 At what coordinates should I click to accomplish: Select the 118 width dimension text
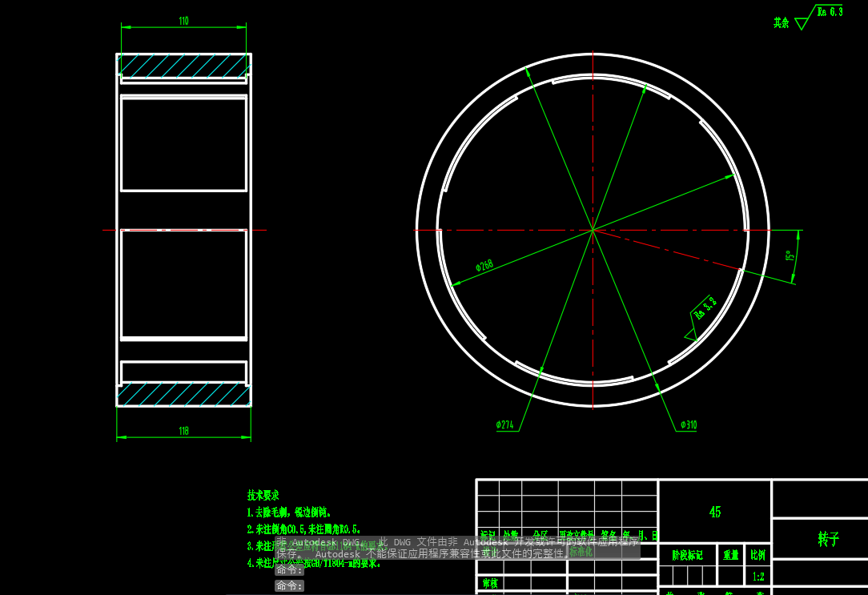click(184, 431)
